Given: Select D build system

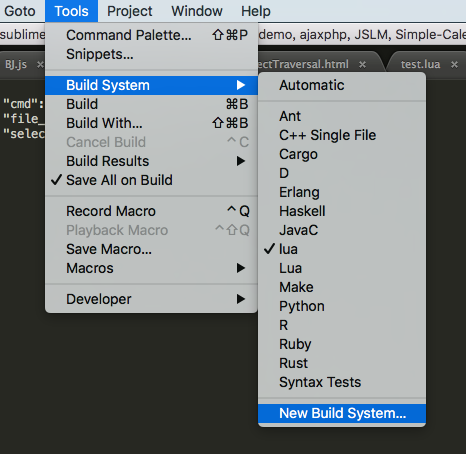Looking at the screenshot, I should pyautogui.click(x=342, y=173).
